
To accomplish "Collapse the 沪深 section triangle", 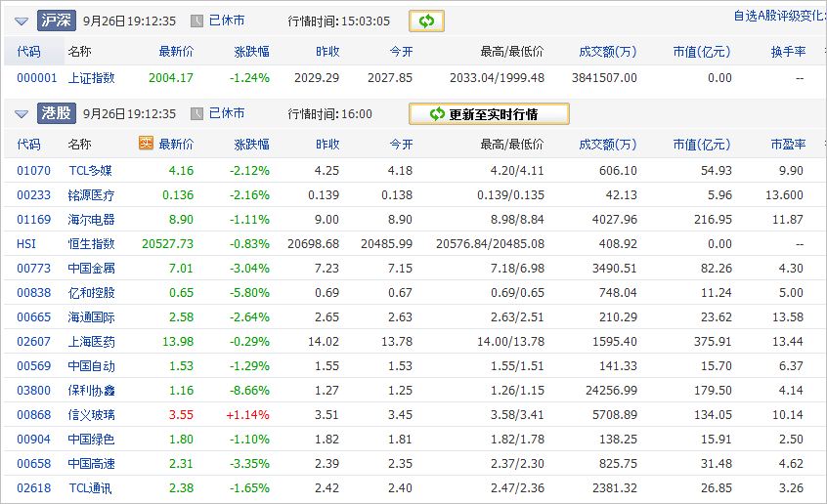I will point(22,21).
